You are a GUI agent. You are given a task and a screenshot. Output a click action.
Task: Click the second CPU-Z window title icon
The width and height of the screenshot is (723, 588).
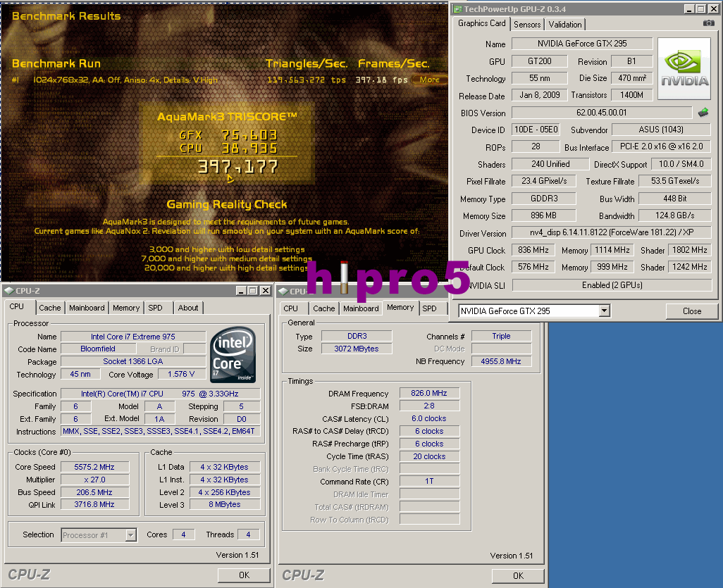pos(283,292)
